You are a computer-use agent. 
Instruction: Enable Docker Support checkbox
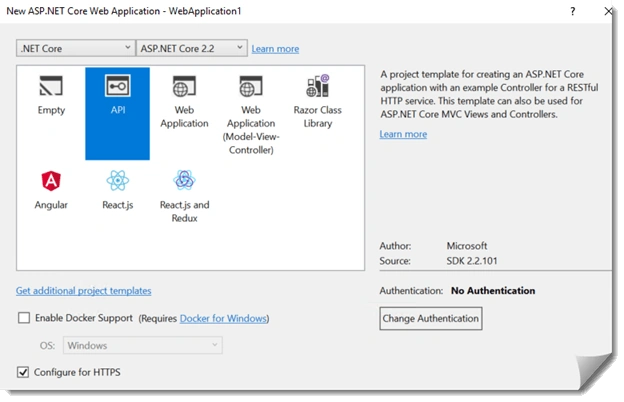click(x=24, y=318)
